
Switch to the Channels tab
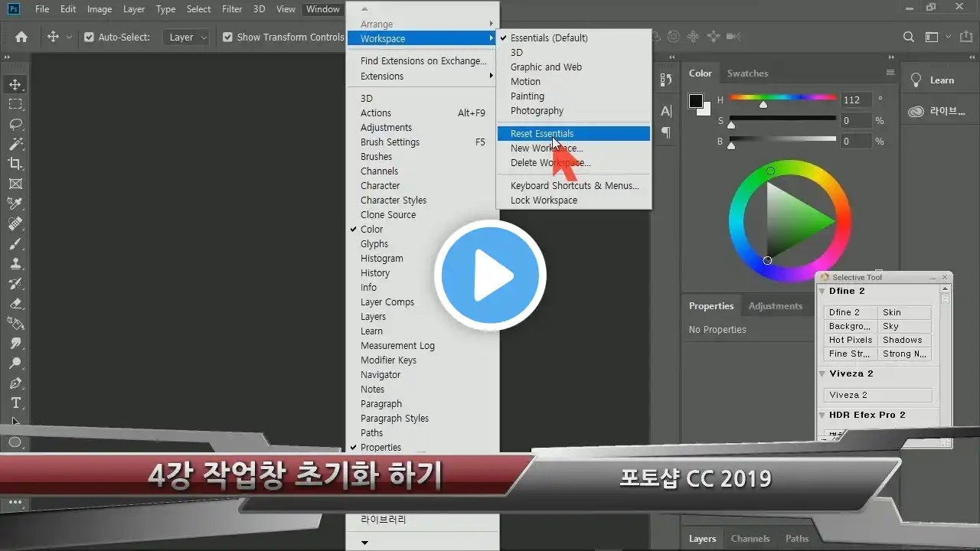point(750,539)
